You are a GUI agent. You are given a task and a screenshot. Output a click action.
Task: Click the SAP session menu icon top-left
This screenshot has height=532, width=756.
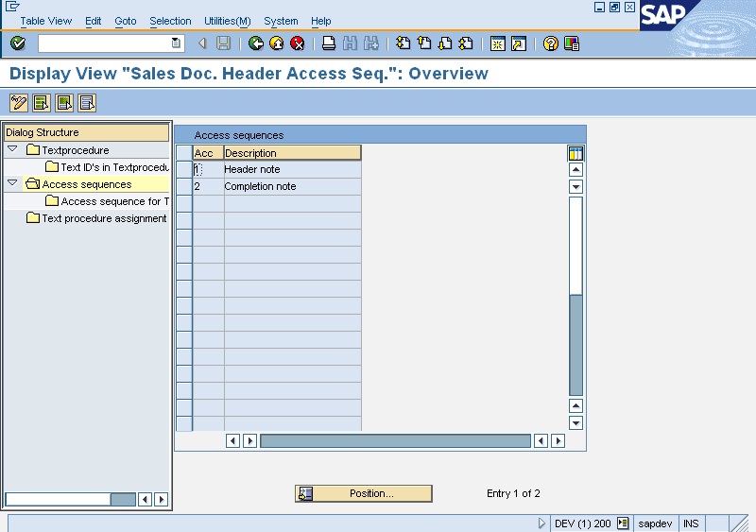(x=12, y=7)
